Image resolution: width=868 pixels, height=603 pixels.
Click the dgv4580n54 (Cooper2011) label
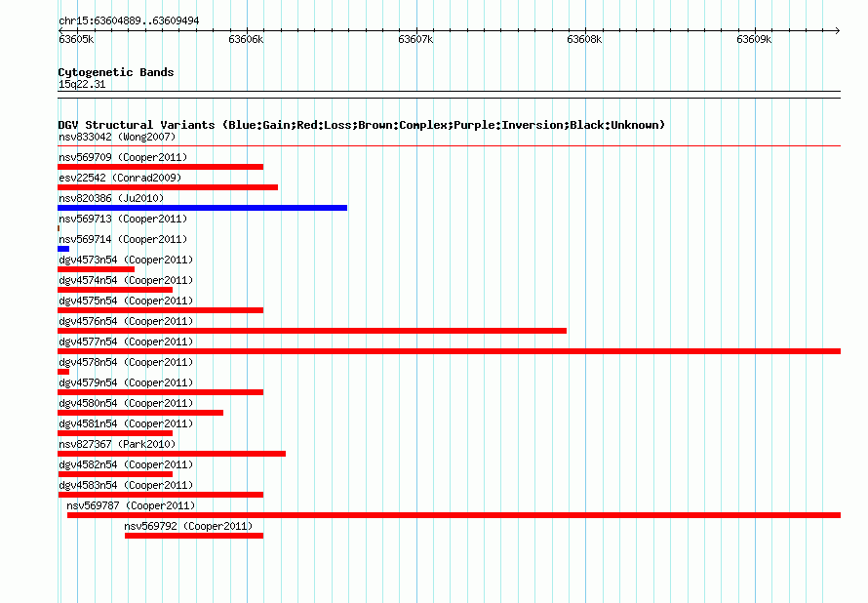[126, 403]
